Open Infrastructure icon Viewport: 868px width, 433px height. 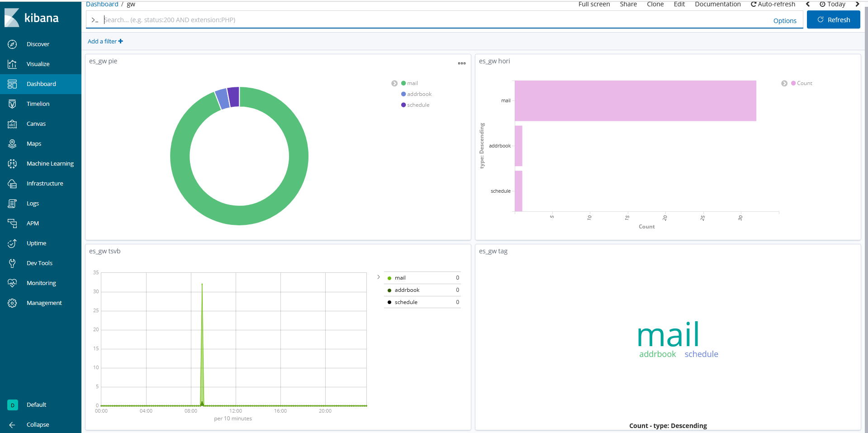click(12, 183)
